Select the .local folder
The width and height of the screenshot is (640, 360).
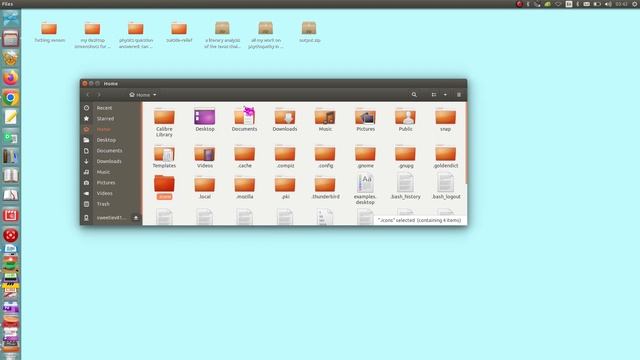[204, 187]
